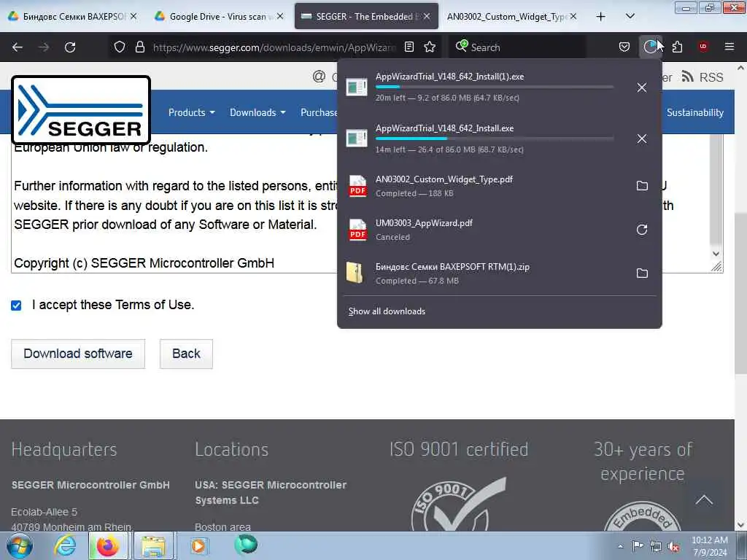Image resolution: width=747 pixels, height=560 pixels.
Task: Open the extensions puzzle icon
Action: pyautogui.click(x=677, y=47)
